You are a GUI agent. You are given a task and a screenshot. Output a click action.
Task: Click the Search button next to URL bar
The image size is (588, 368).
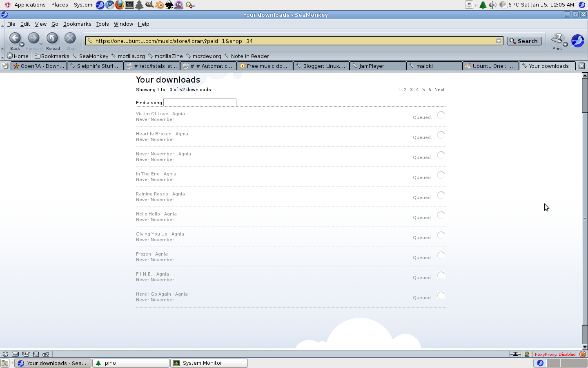pyautogui.click(x=524, y=41)
